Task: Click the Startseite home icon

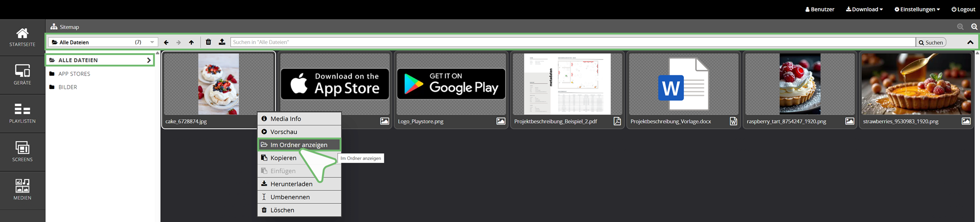Action: tap(22, 37)
